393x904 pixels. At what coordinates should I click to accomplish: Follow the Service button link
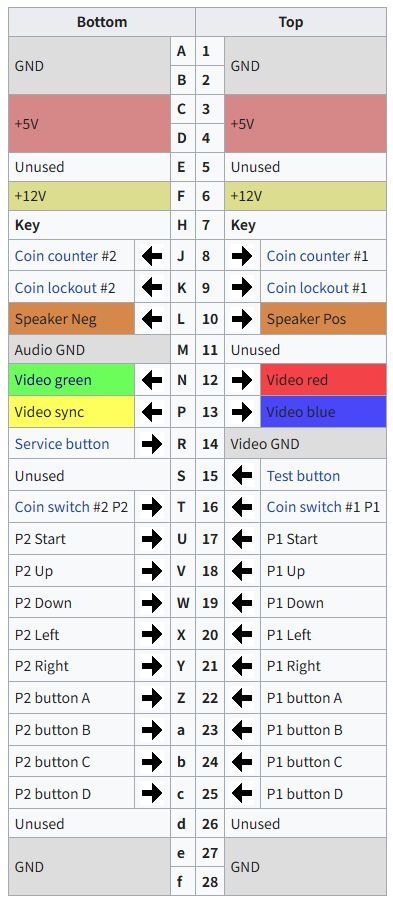[62, 444]
